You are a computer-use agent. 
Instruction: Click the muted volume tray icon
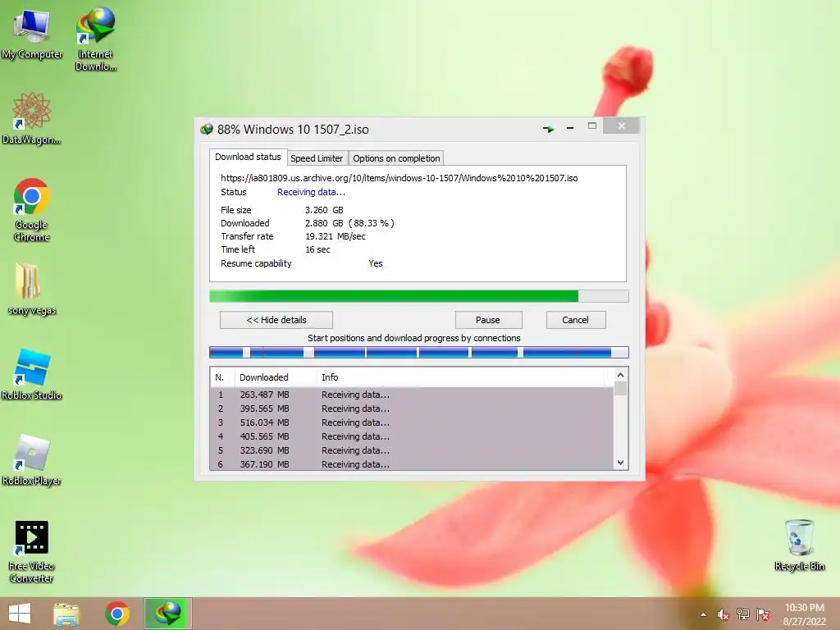click(x=724, y=614)
